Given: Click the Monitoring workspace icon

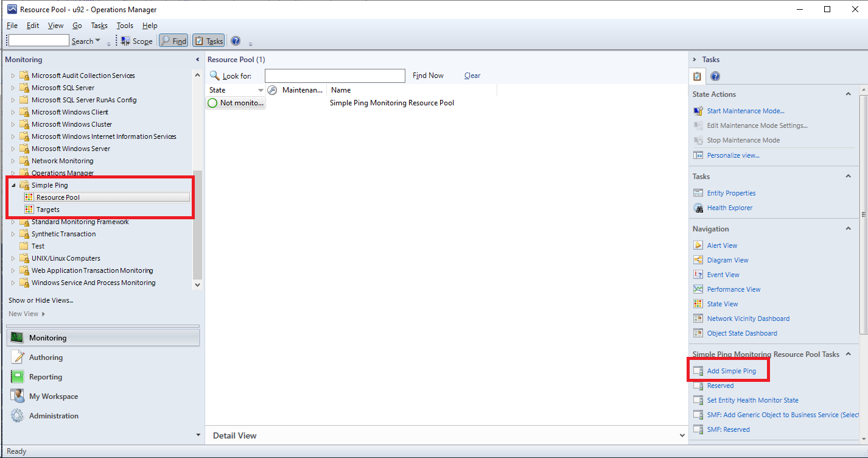Looking at the screenshot, I should coord(18,338).
